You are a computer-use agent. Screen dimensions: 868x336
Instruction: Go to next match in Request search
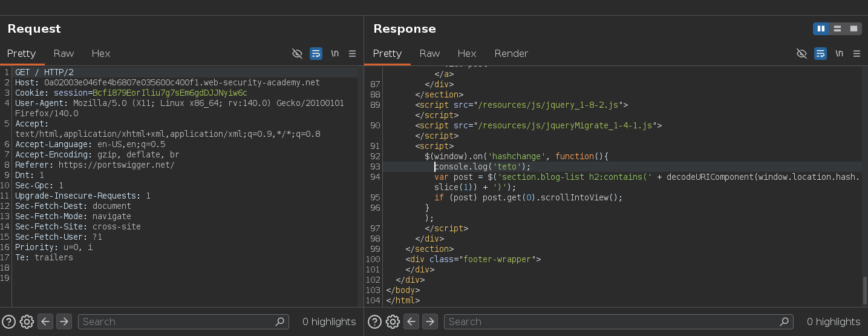(x=64, y=321)
